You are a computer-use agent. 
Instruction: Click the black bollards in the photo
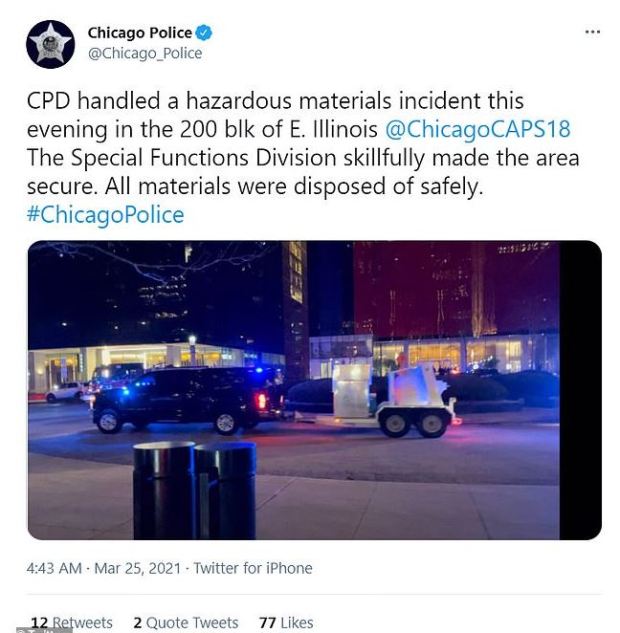[x=195, y=490]
